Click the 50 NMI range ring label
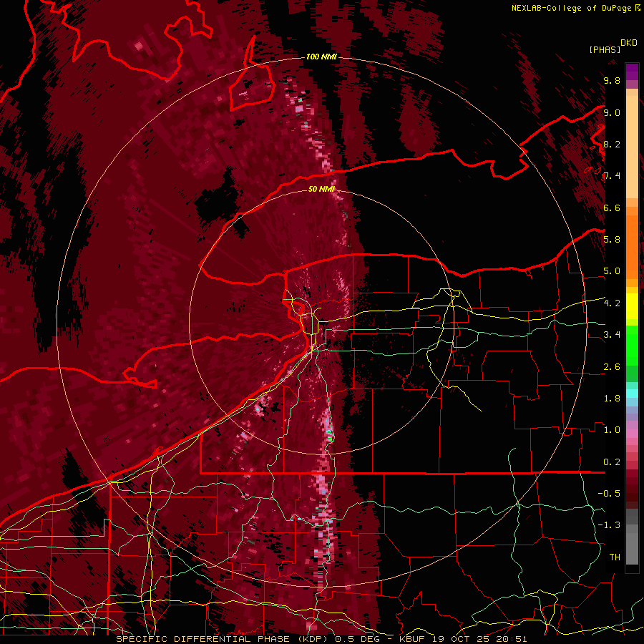This screenshot has width=644, height=644. pyautogui.click(x=321, y=189)
